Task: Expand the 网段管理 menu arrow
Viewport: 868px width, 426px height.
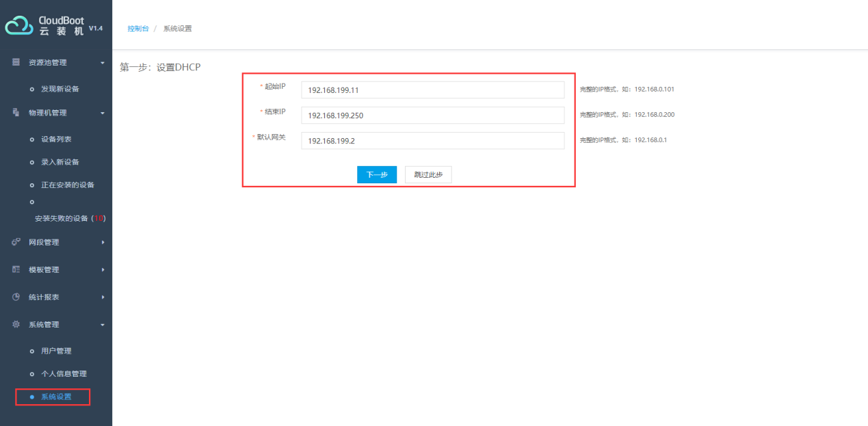Action: tap(103, 242)
